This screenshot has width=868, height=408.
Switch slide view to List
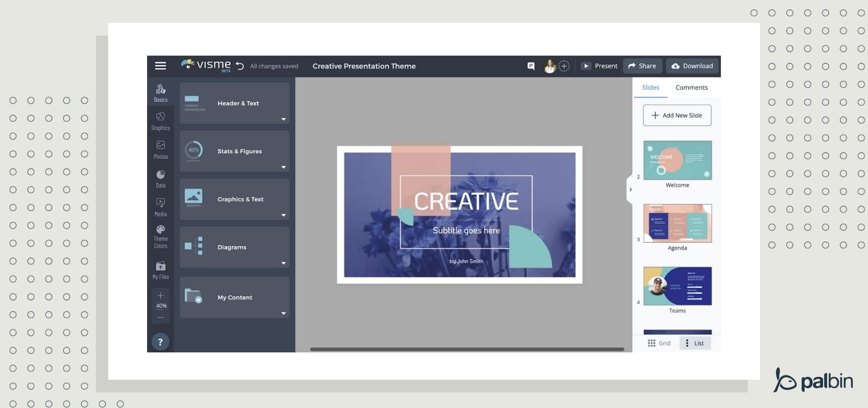pos(695,343)
